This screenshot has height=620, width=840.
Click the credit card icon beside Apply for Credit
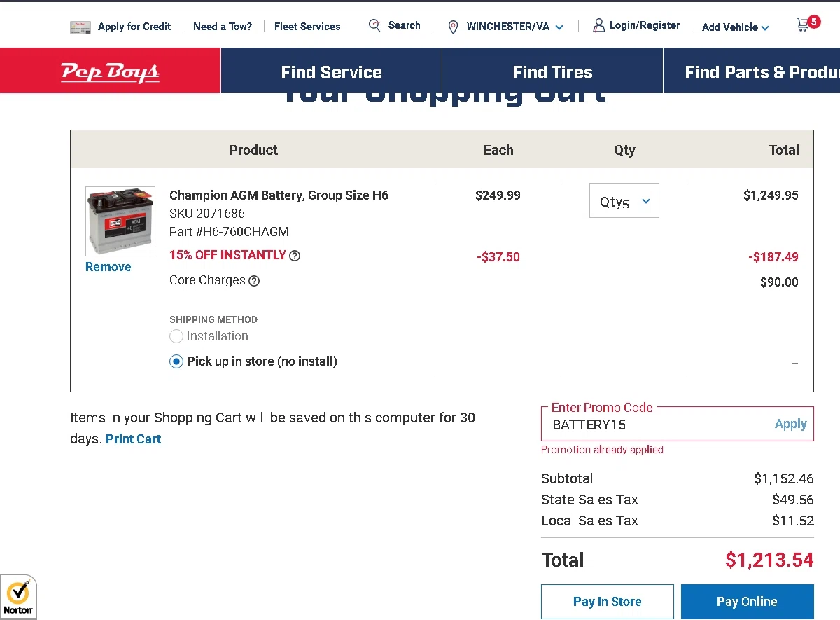(80, 27)
